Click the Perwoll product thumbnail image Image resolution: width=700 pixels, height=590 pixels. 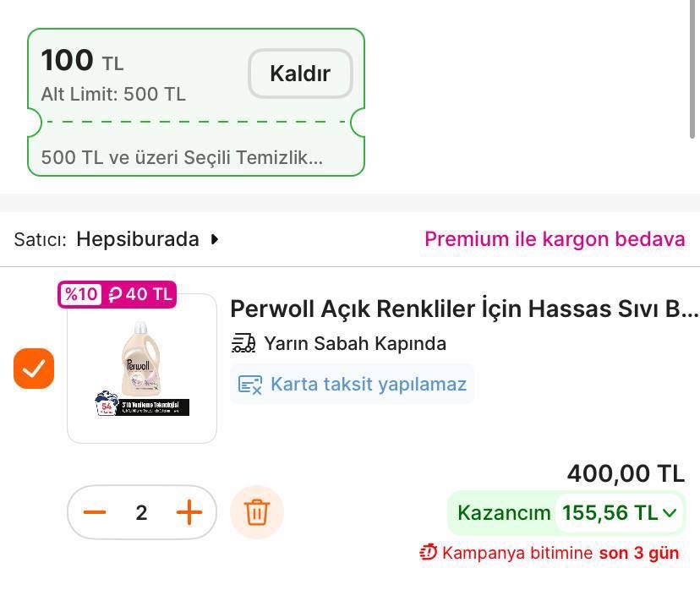[x=142, y=369]
